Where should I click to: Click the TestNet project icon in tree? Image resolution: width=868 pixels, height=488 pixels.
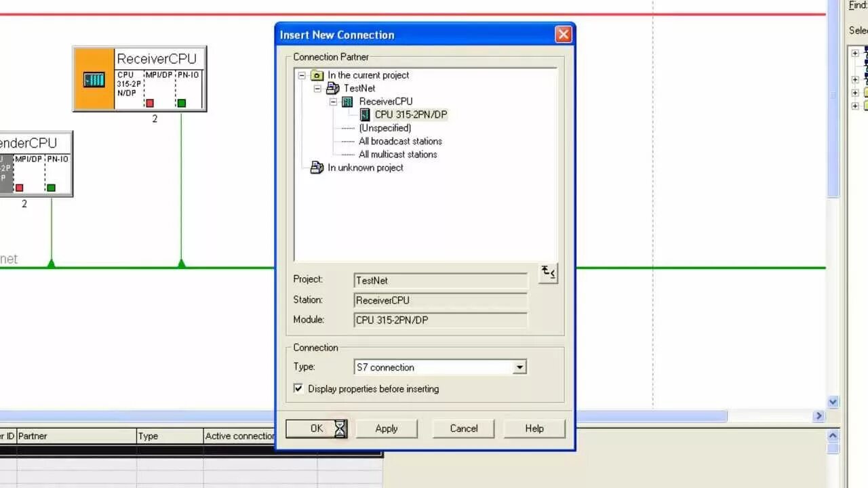(x=332, y=88)
